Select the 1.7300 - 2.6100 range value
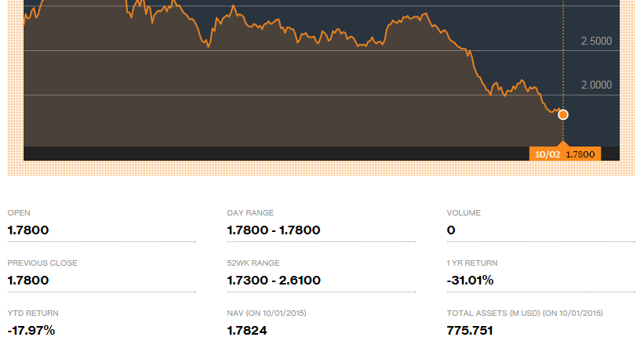The width and height of the screenshot is (644, 337). [273, 280]
